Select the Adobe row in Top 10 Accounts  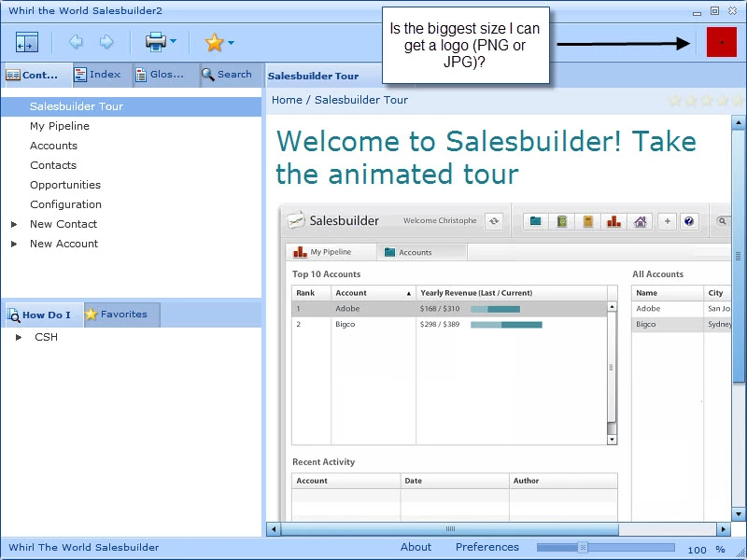[449, 309]
